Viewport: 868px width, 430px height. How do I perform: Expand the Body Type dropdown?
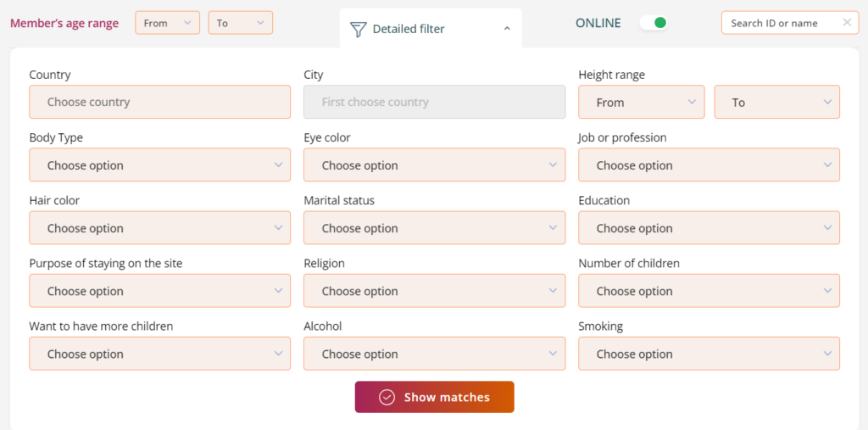point(159,165)
